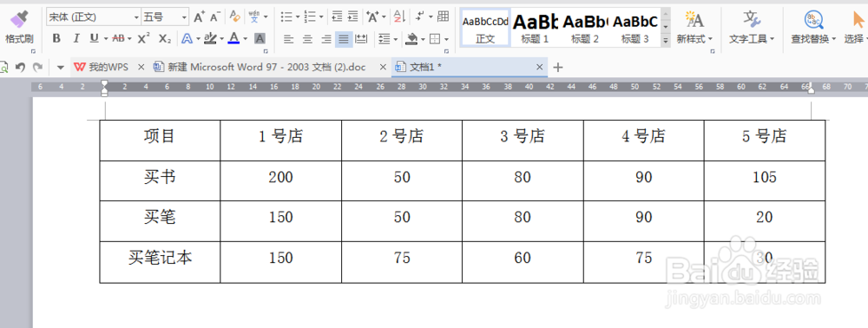Viewport: 868px width, 328px height.
Task: Click table cell with value 200
Action: click(x=280, y=180)
